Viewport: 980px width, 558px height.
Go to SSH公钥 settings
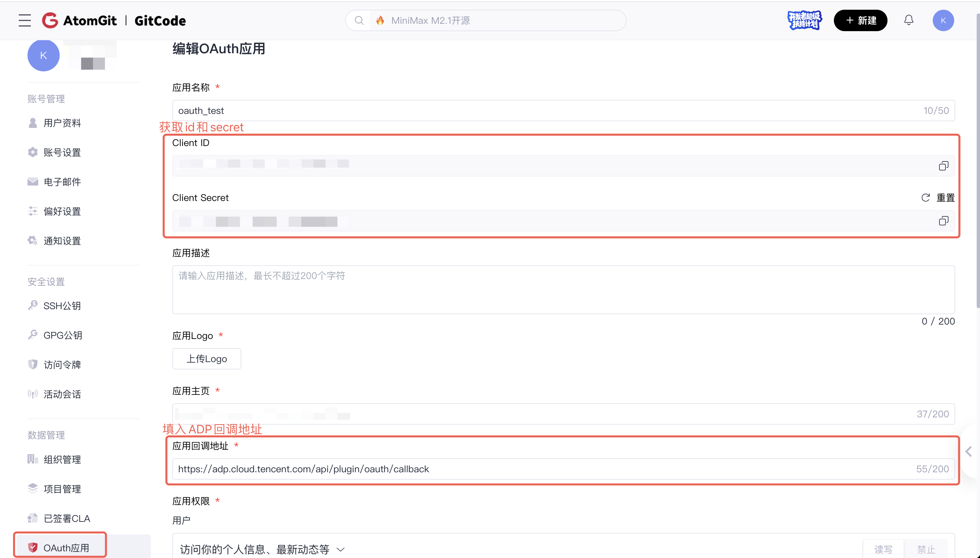tap(62, 306)
